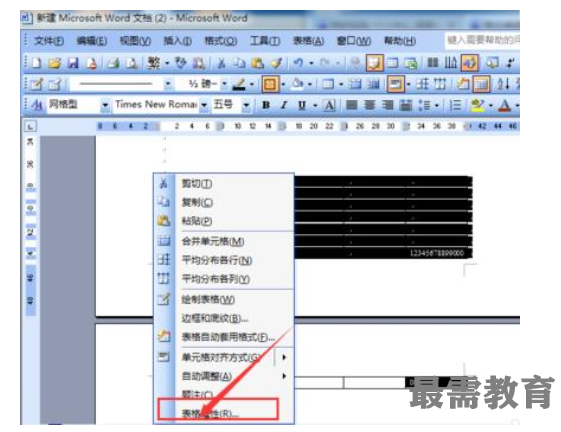Click the Character Border A icon

pos(329,105)
